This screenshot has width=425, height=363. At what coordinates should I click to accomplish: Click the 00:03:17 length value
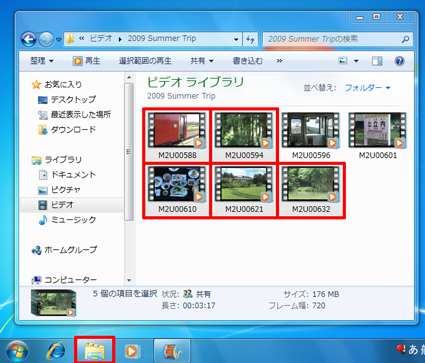(198, 305)
